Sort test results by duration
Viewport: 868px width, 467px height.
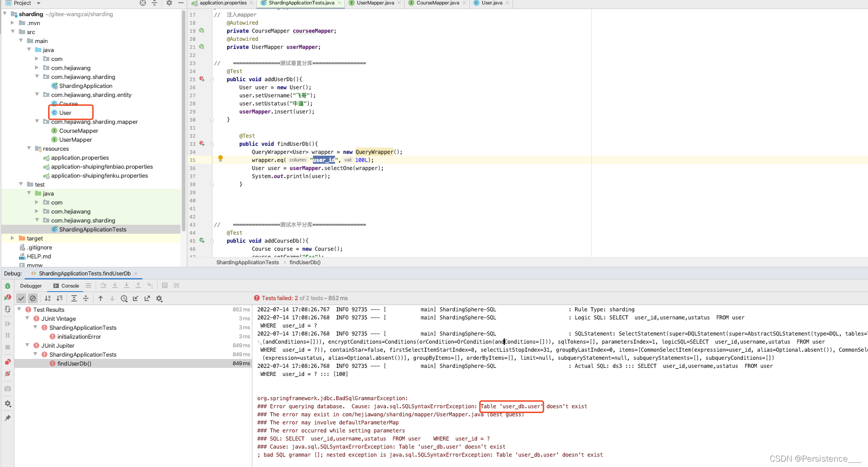tap(59, 298)
